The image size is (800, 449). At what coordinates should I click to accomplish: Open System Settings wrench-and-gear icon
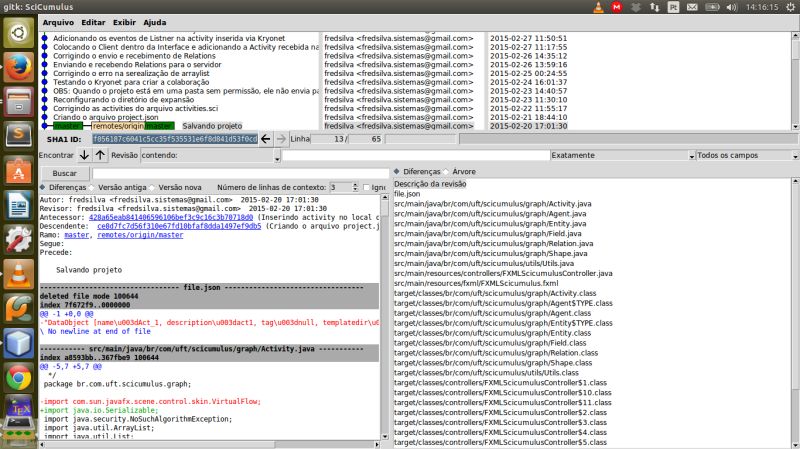(19, 240)
